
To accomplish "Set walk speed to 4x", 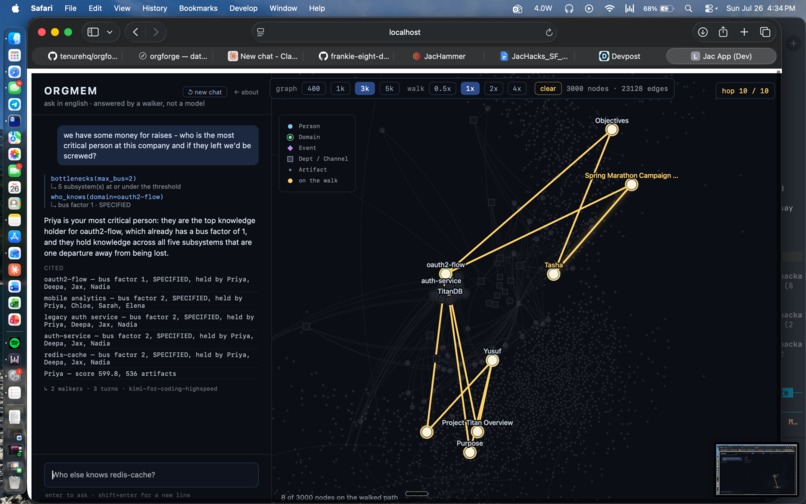I will tap(517, 88).
